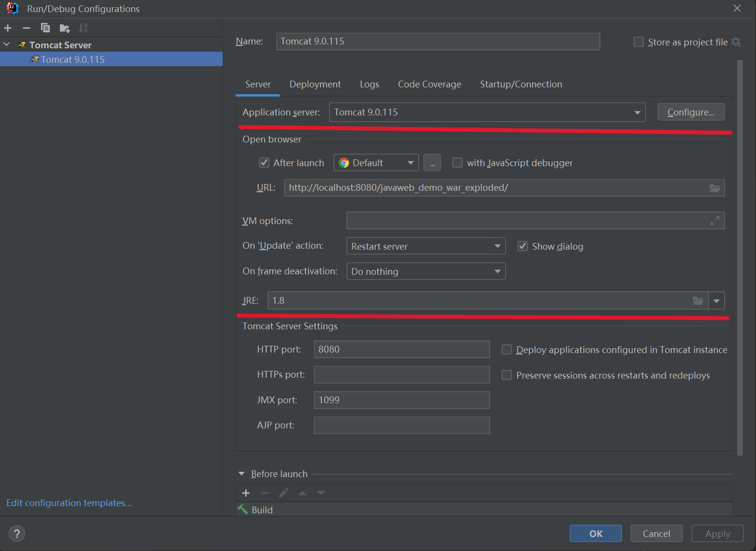The image size is (756, 551).
Task: Add a Before launch task
Action: pyautogui.click(x=246, y=493)
